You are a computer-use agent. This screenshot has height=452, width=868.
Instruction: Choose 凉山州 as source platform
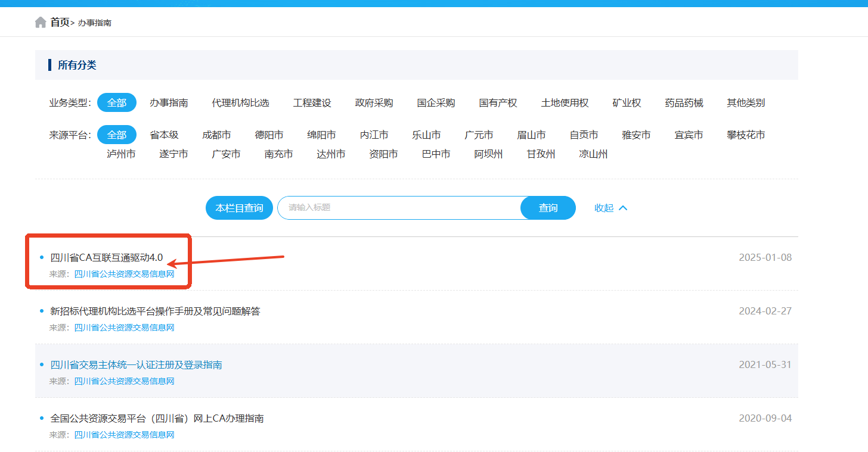593,154
